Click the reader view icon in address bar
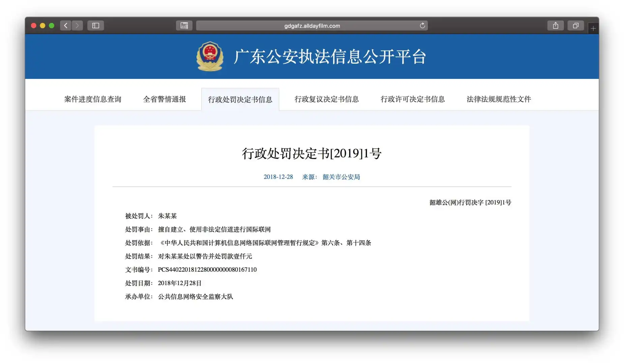This screenshot has width=624, height=364. tap(184, 25)
